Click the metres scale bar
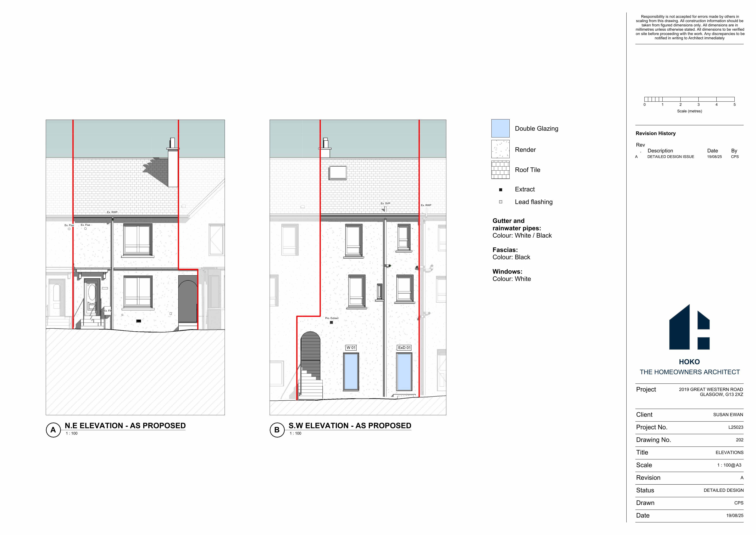Viewport: 756px width, 535px height. (x=690, y=99)
